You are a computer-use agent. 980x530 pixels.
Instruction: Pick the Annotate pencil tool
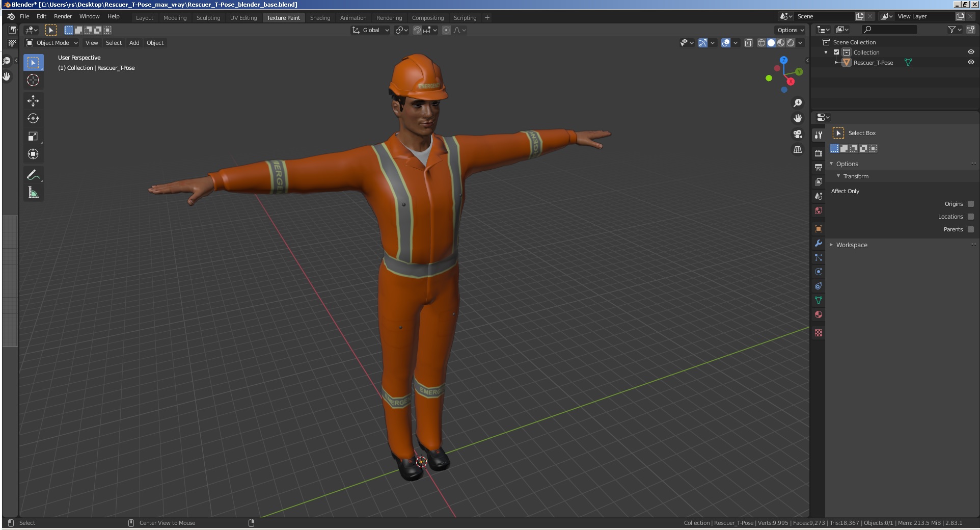tap(33, 175)
